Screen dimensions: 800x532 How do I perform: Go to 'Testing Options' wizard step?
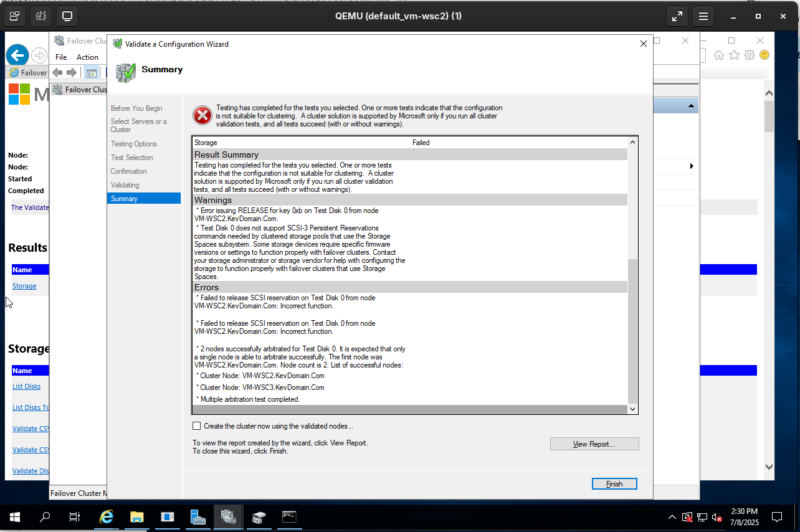click(x=134, y=144)
